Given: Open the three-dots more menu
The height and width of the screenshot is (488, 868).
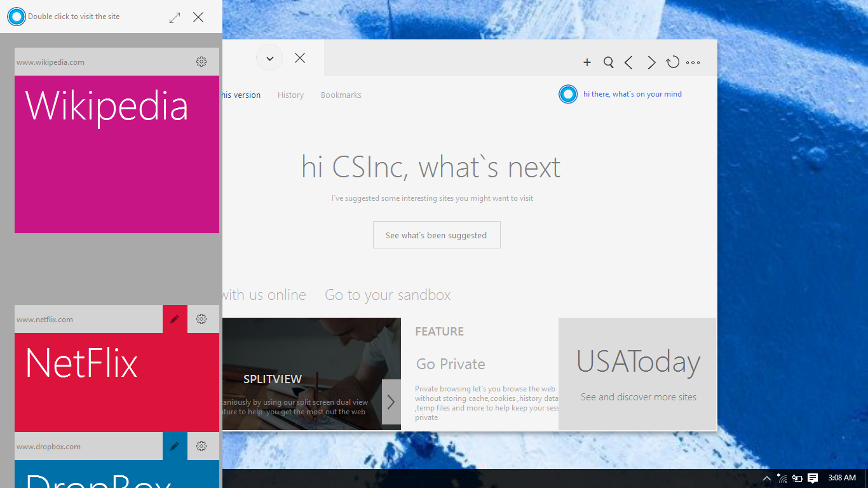Looking at the screenshot, I should click(693, 62).
